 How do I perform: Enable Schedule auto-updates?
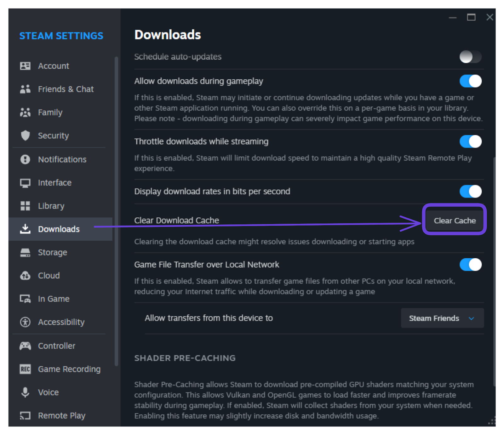[470, 57]
